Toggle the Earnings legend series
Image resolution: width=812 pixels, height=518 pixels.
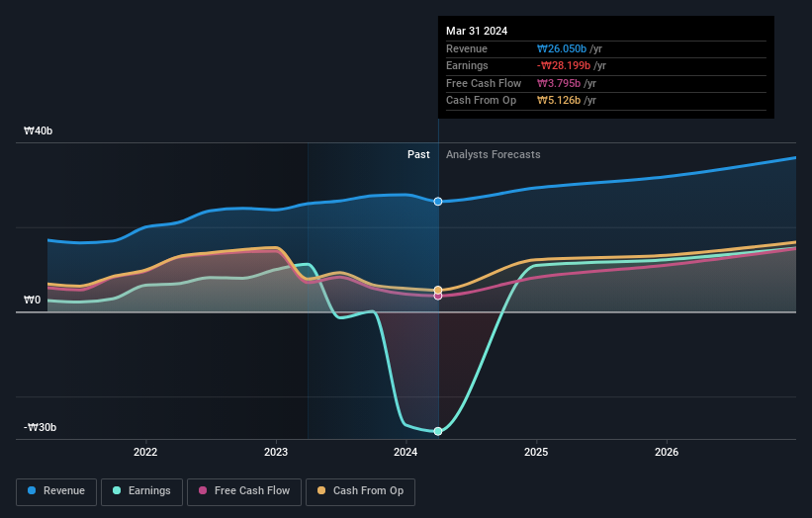[x=141, y=491]
